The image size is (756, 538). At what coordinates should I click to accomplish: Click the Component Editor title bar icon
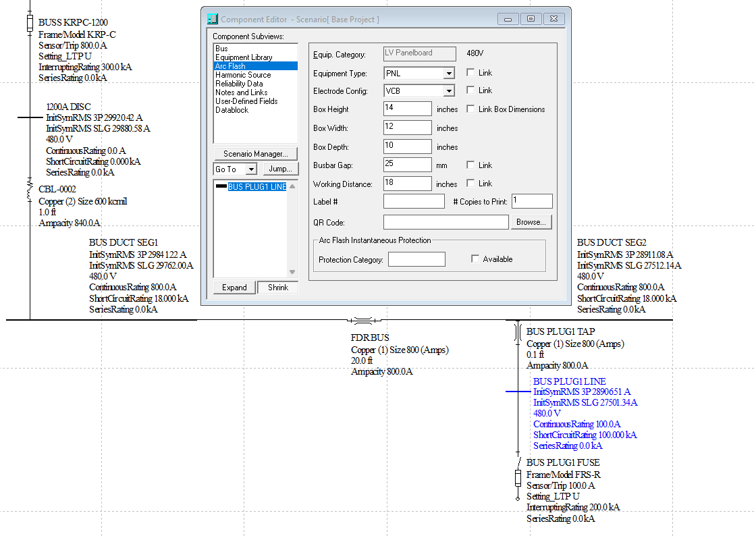click(x=212, y=19)
